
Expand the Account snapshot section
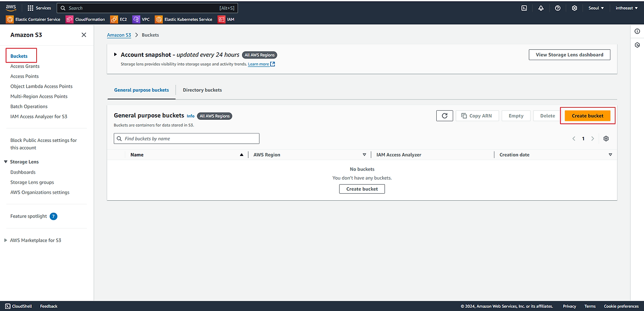[x=115, y=54]
